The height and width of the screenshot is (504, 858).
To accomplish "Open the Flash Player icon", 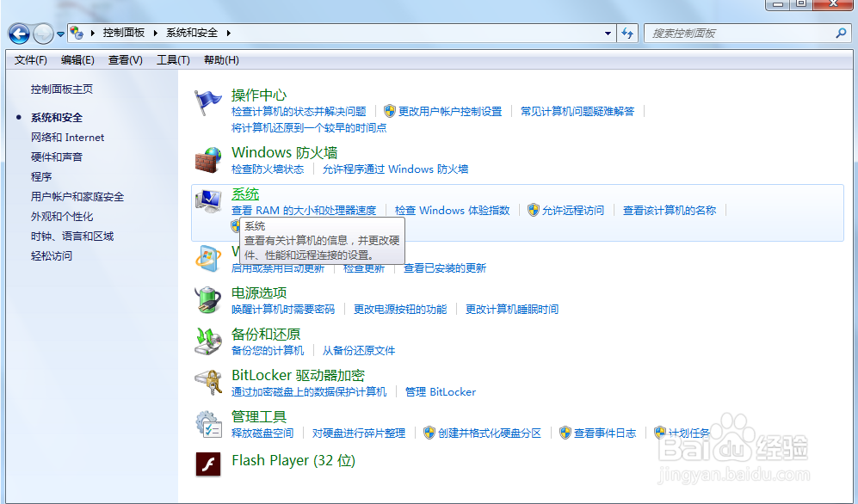I will [x=208, y=464].
